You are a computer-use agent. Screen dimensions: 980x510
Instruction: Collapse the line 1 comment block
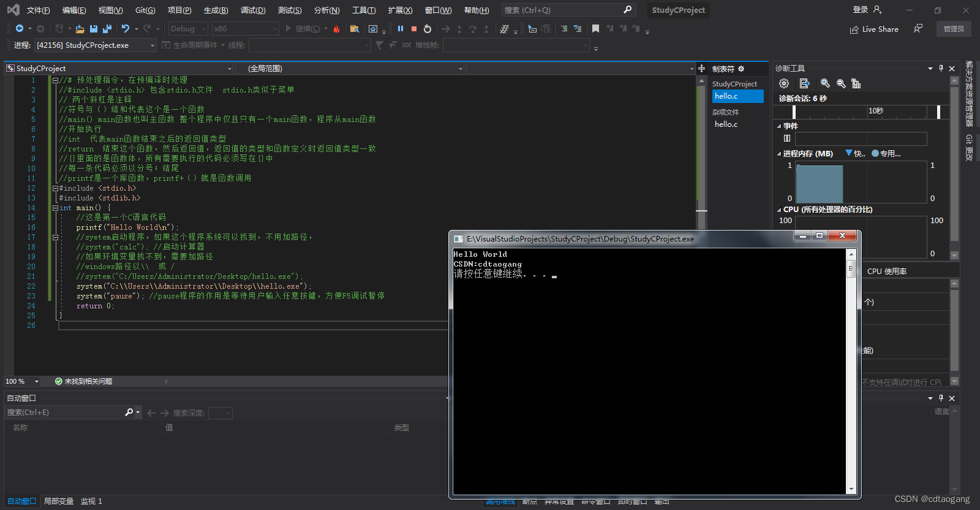pos(55,80)
